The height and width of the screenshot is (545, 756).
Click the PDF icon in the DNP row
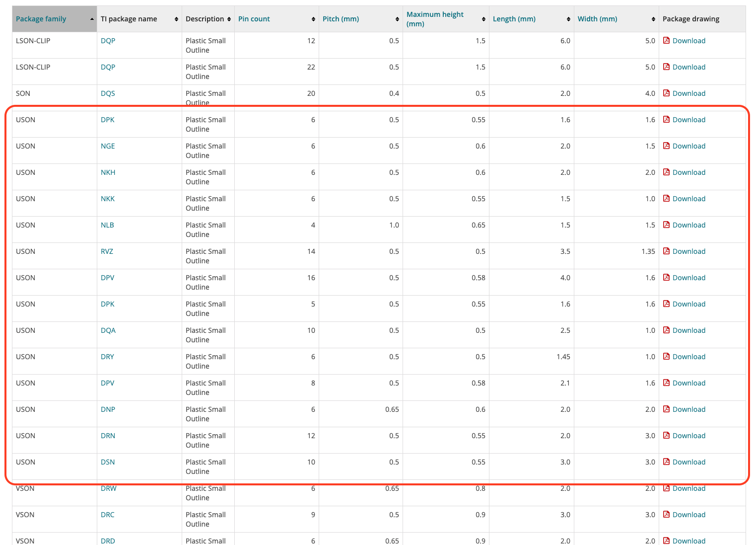pyautogui.click(x=666, y=409)
